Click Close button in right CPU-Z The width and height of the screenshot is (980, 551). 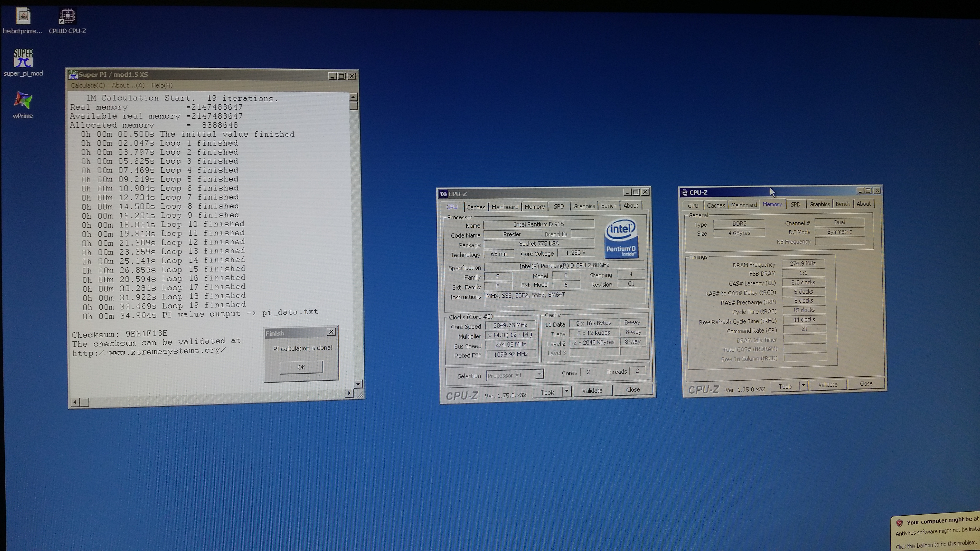pyautogui.click(x=866, y=383)
